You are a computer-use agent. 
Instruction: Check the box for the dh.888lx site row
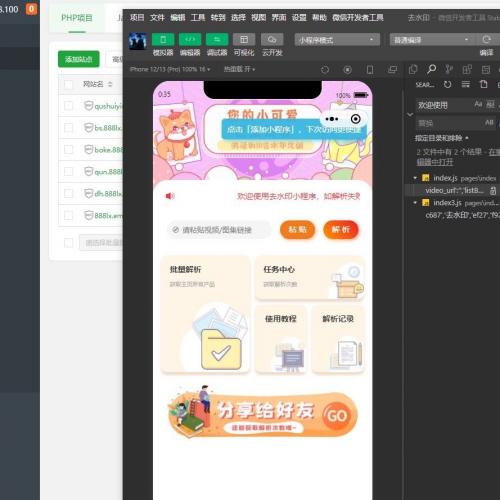tap(68, 193)
